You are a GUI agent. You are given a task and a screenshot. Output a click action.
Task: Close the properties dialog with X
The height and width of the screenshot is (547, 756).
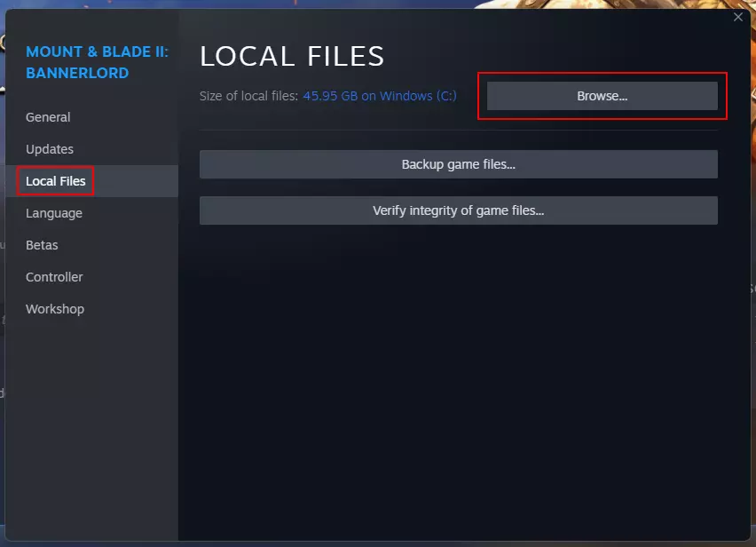tap(738, 18)
